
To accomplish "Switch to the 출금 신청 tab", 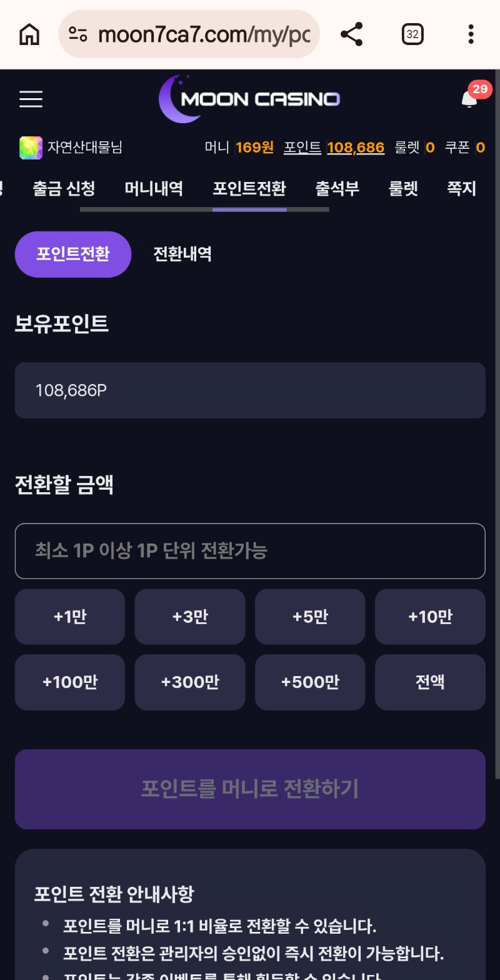I will pos(64,188).
